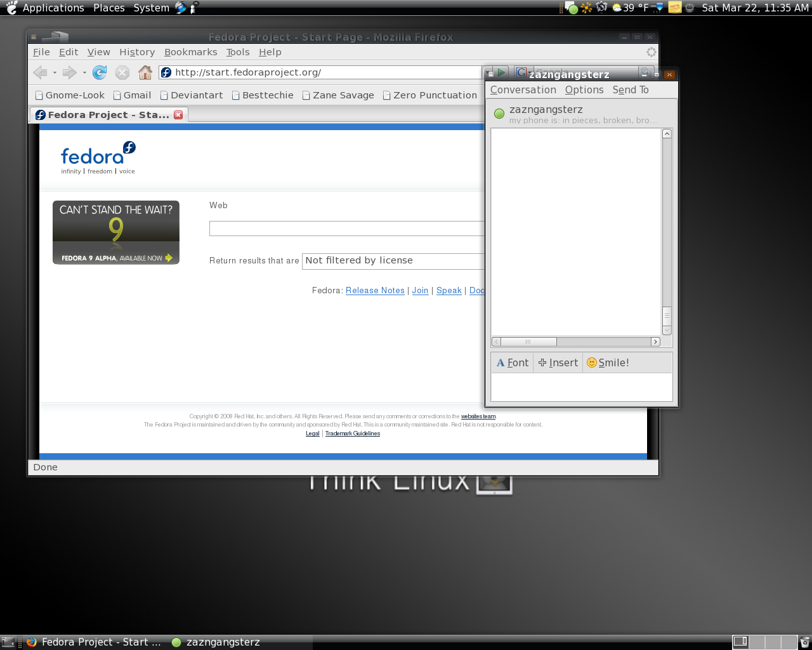The image size is (812, 650).
Task: Click chat vertical scrollbar up arrow
Action: tap(667, 133)
